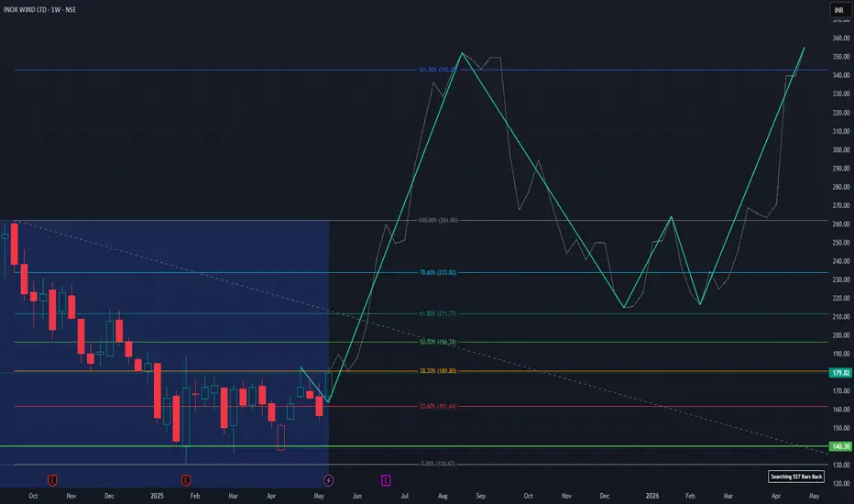The width and height of the screenshot is (854, 504).
Task: Click the Searching 527 Bars Back label
Action: coord(795,477)
